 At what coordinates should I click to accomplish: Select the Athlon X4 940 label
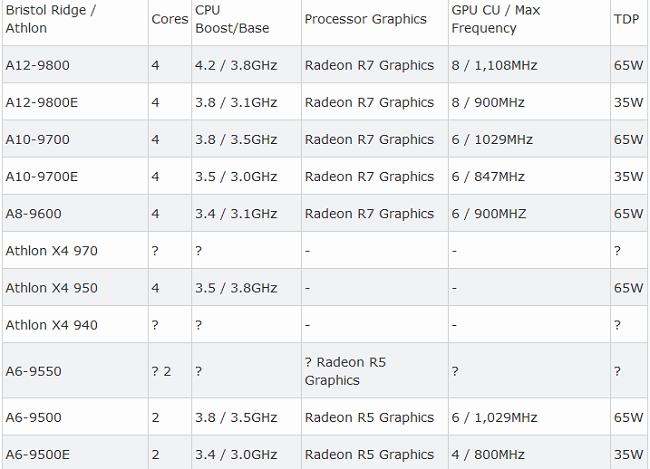(51, 324)
